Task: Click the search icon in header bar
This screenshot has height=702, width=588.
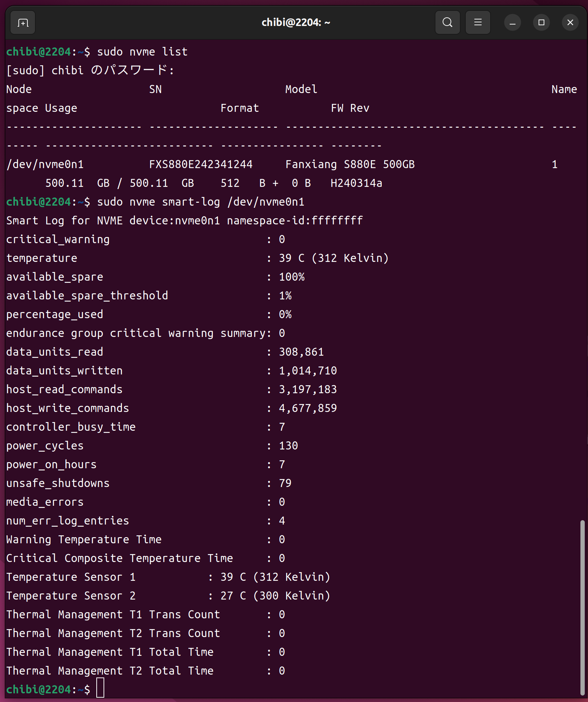Action: click(447, 23)
